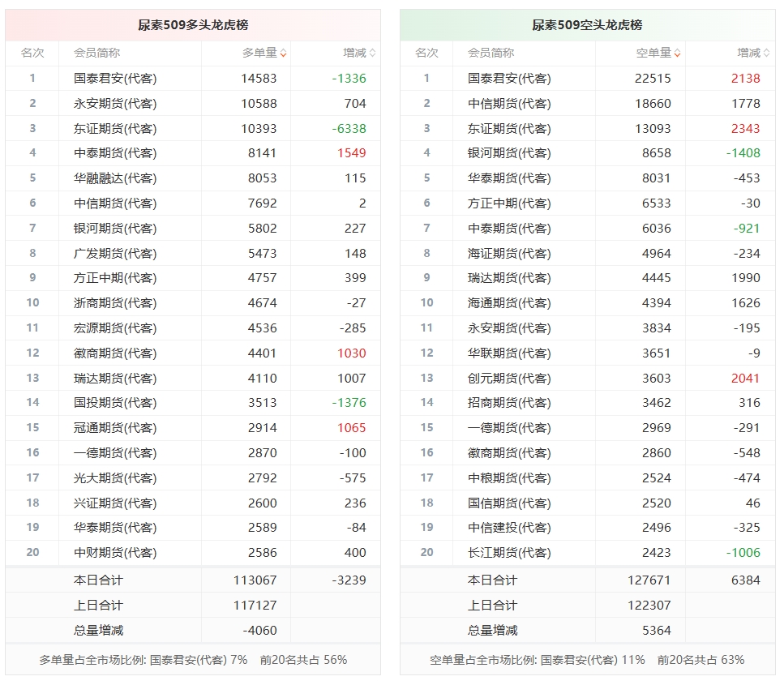
Task: Select 中粮期货(代客) row
Action: [588, 477]
